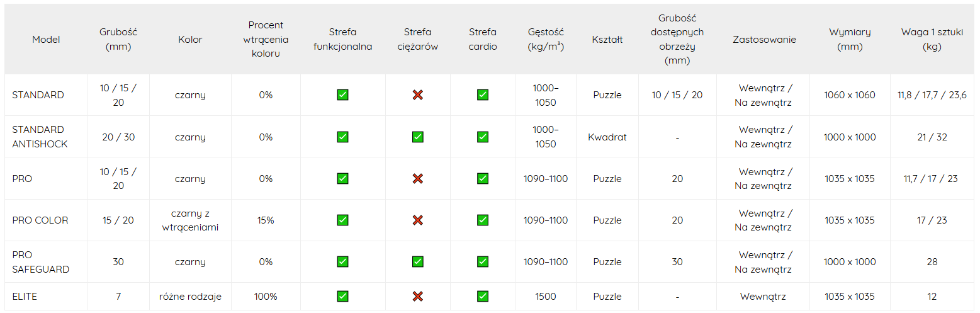This screenshot has width=980, height=313.
Task: Click the Zastosowanie column header
Action: click(x=764, y=40)
